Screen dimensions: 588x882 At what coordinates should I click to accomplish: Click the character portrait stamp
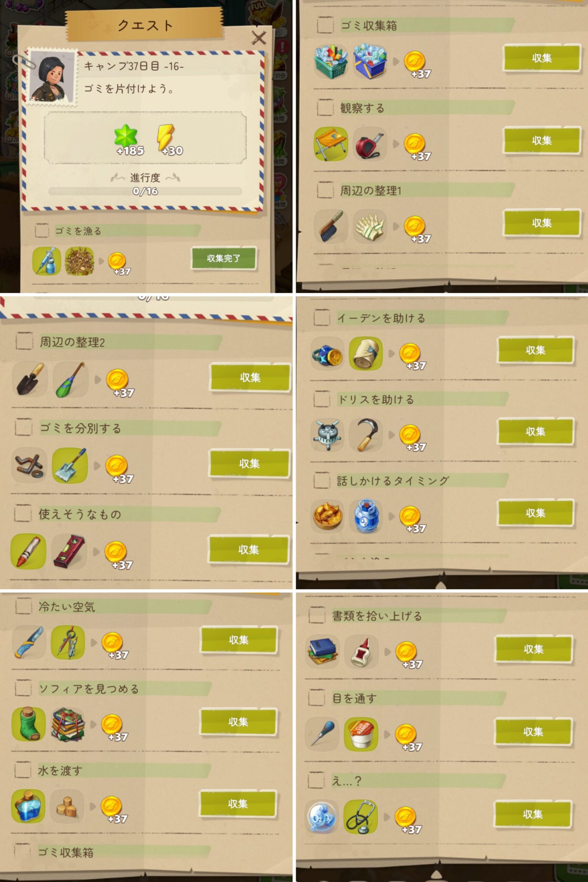coord(52,78)
